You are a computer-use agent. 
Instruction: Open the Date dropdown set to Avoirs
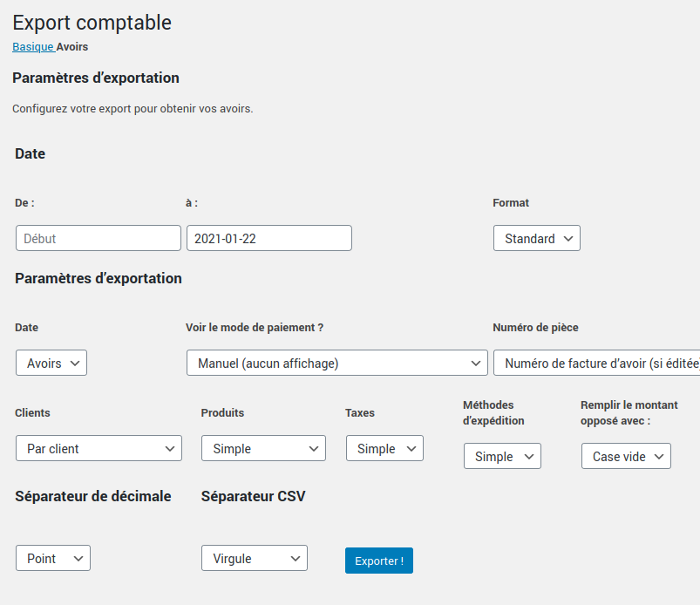[x=51, y=363]
